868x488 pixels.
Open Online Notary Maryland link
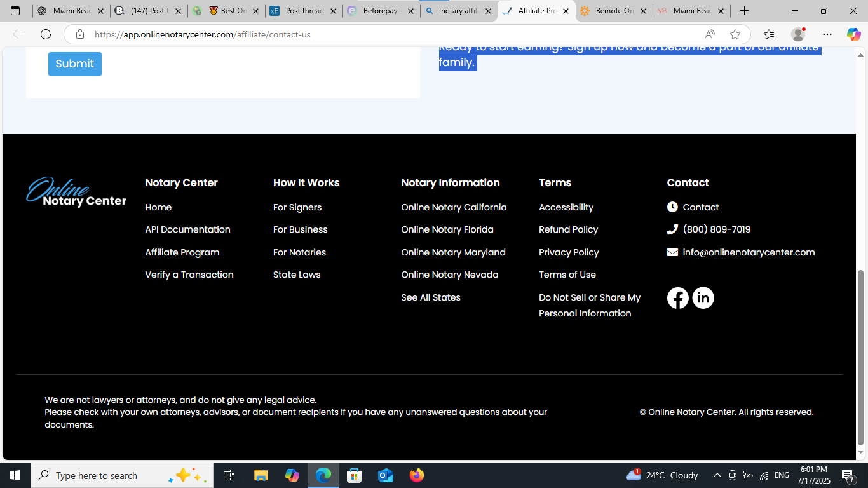point(453,252)
